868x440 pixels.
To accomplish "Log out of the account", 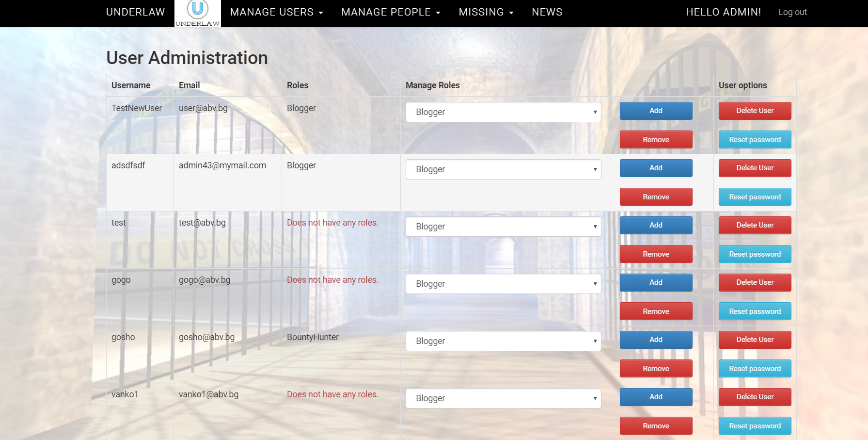I will pyautogui.click(x=792, y=12).
